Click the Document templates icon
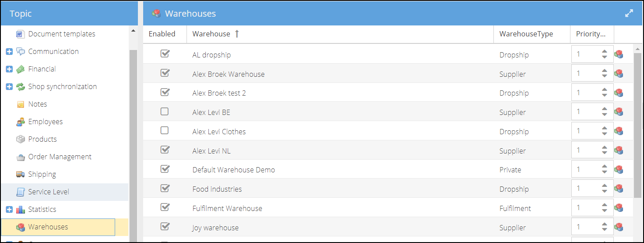The image size is (644, 243). (20, 34)
